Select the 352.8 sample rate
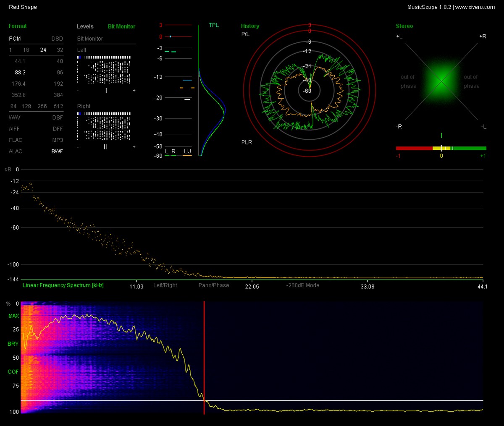504x426 pixels. (18, 95)
